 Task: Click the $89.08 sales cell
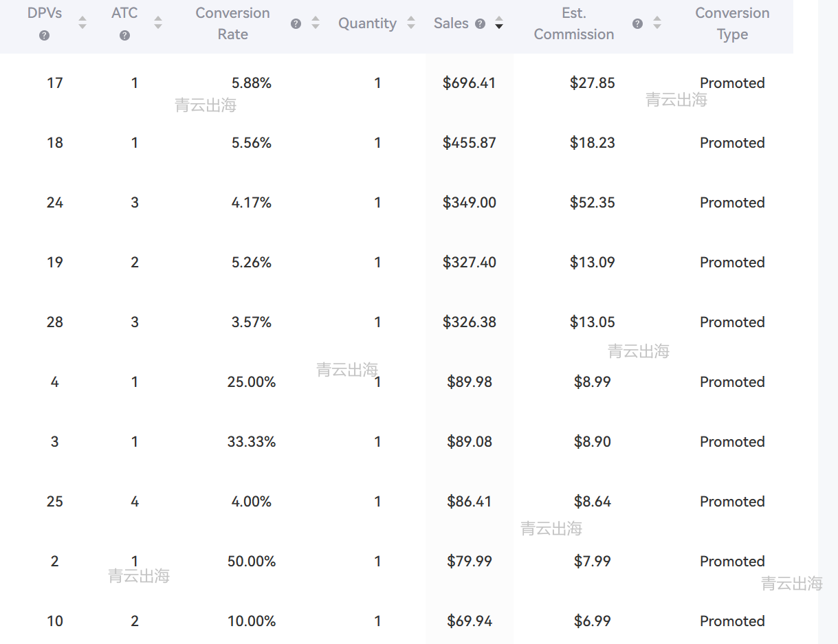pos(470,442)
